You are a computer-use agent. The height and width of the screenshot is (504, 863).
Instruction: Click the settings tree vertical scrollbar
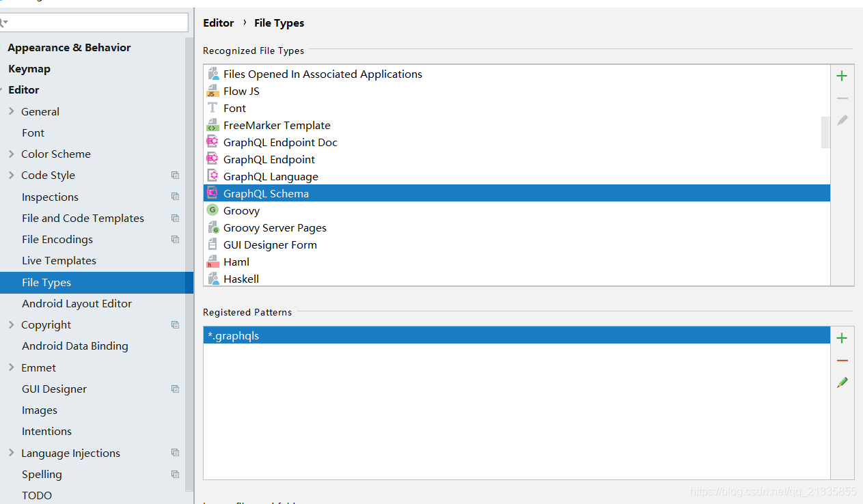point(189,264)
